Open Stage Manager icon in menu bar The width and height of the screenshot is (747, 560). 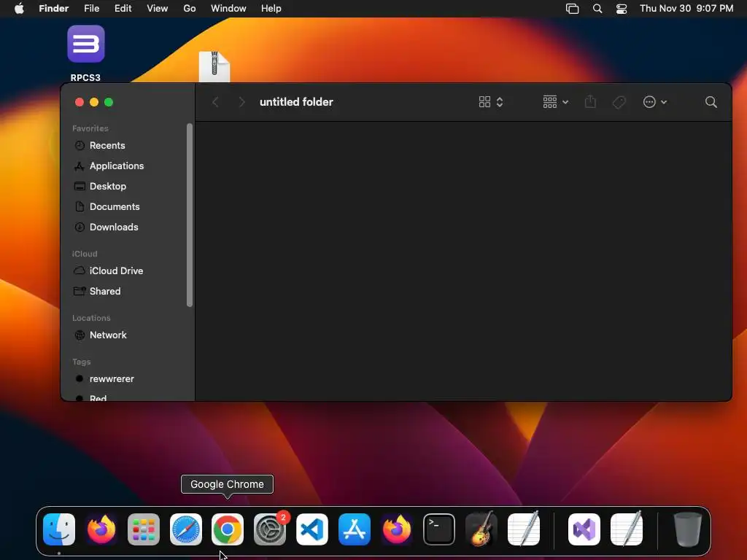572,9
